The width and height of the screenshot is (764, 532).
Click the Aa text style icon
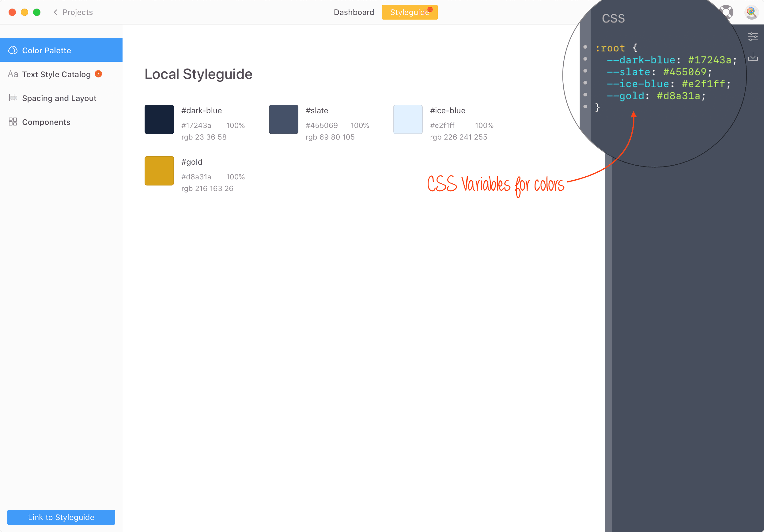click(13, 74)
